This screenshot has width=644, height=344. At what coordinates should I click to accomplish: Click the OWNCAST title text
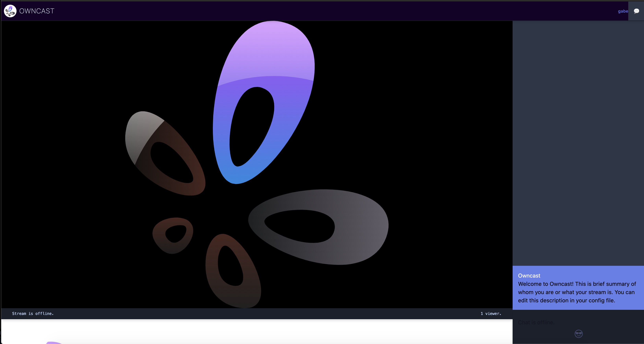(x=37, y=11)
